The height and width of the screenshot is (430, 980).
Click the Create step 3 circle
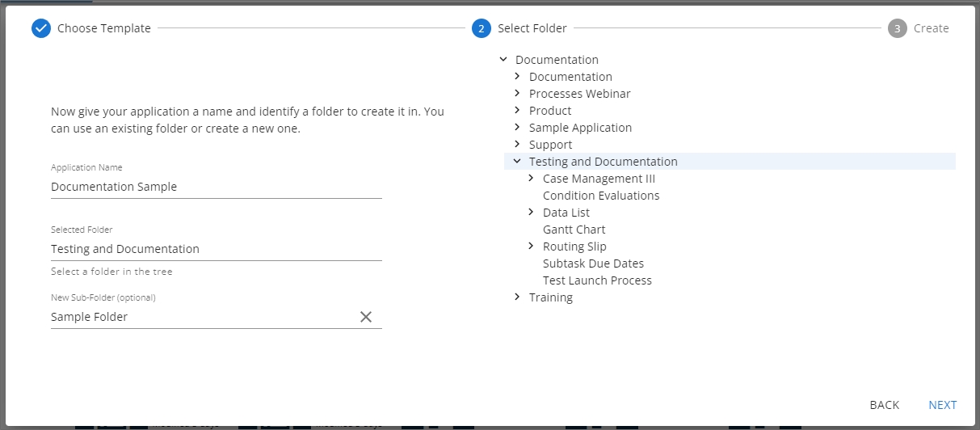[x=897, y=28]
